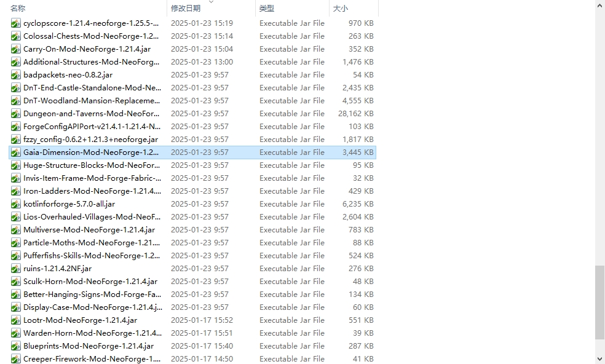The width and height of the screenshot is (605, 364).
Task: Select the icon of DnT-End-Castle-Standalone-Mod
Action: tap(15, 88)
